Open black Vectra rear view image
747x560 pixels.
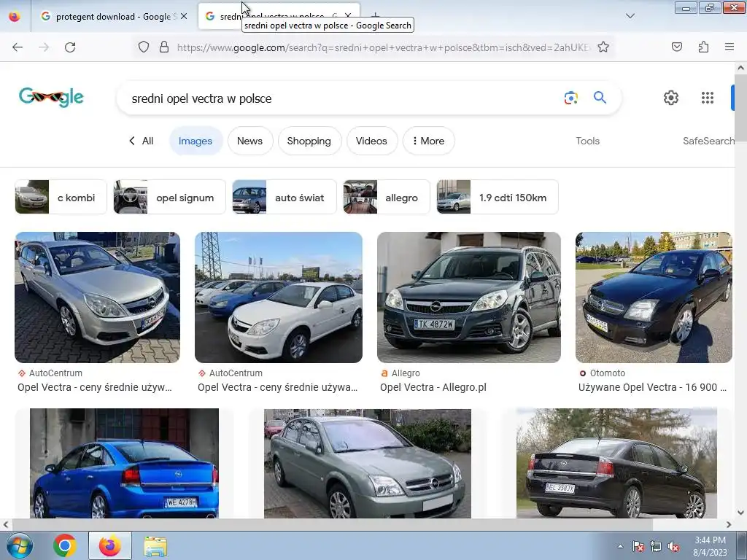click(616, 463)
